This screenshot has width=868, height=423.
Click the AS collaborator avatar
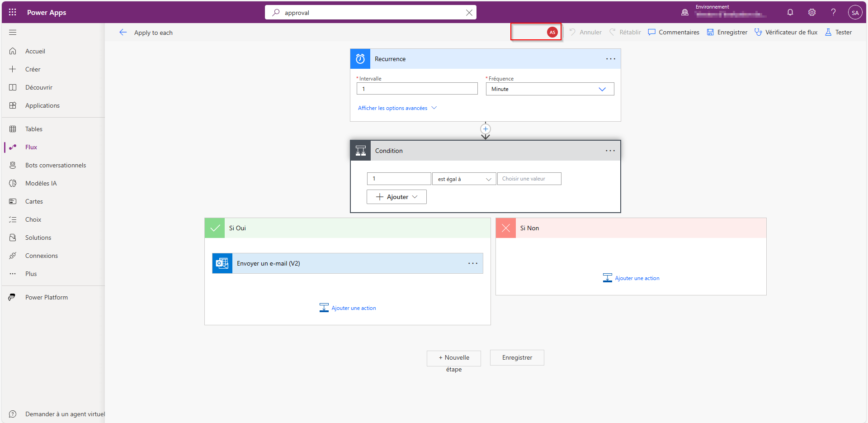point(552,32)
